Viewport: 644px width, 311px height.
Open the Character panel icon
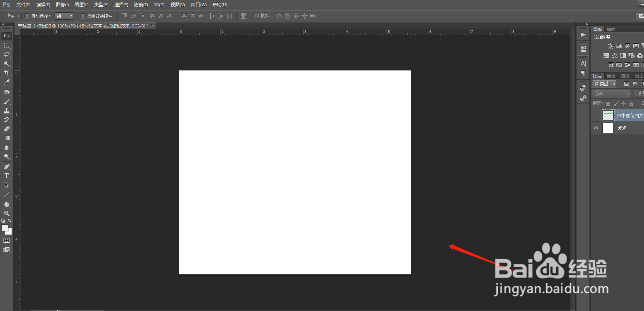pyautogui.click(x=583, y=64)
